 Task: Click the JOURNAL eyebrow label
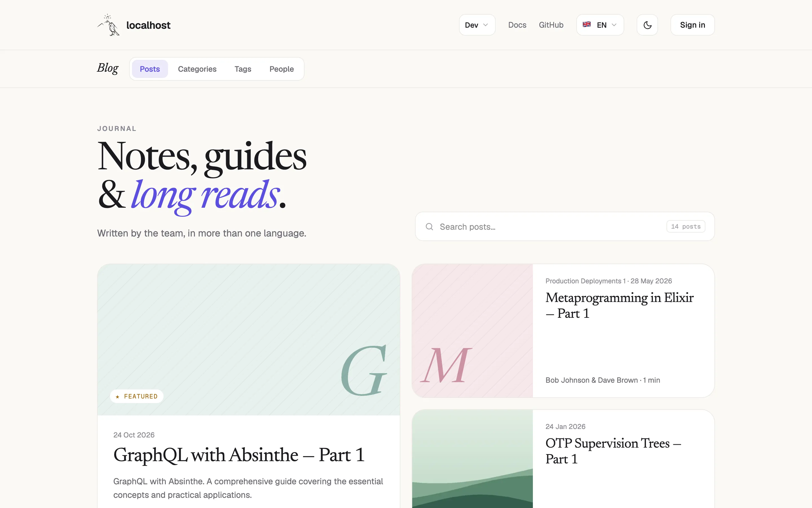pos(117,129)
